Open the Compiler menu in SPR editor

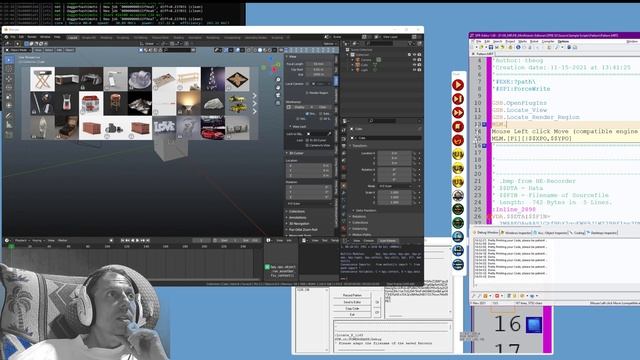(x=548, y=42)
